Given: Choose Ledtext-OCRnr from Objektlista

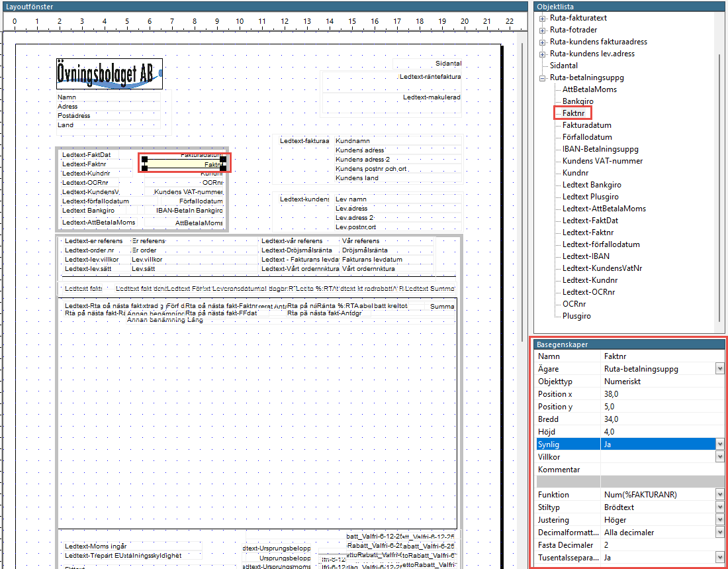Looking at the screenshot, I should point(588,292).
